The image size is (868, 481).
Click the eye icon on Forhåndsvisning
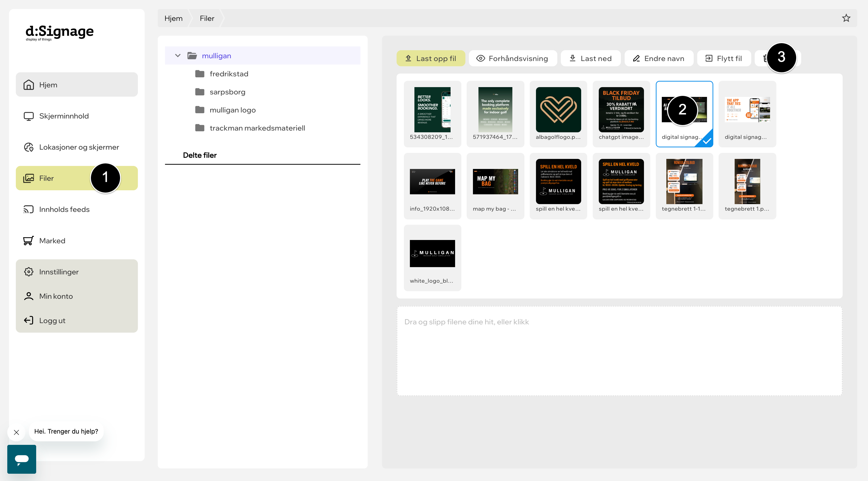(x=480, y=58)
